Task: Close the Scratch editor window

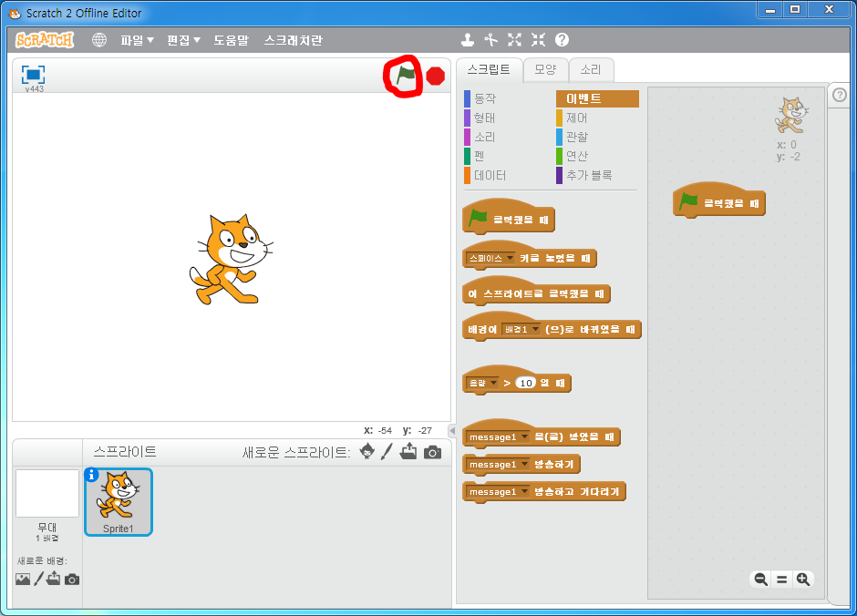Action: point(829,9)
